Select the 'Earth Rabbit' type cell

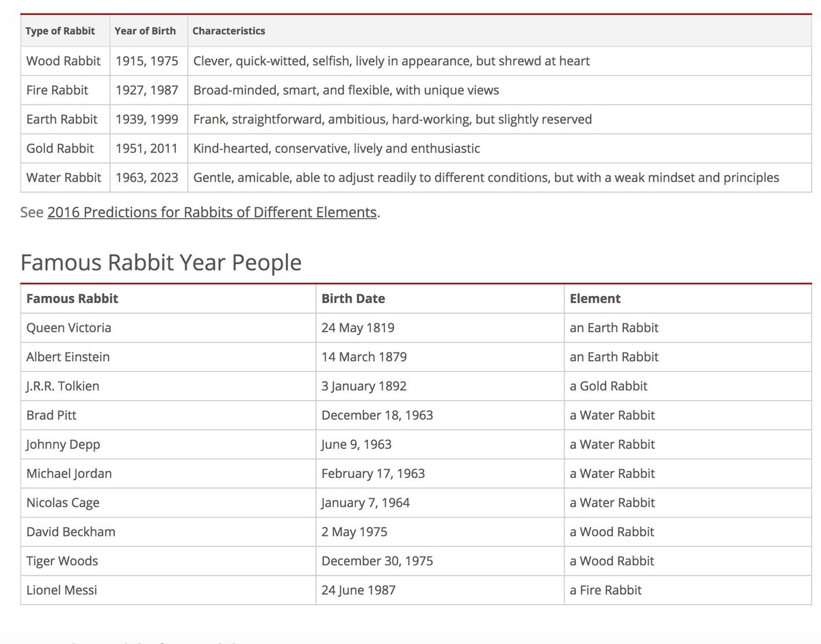click(x=65, y=119)
